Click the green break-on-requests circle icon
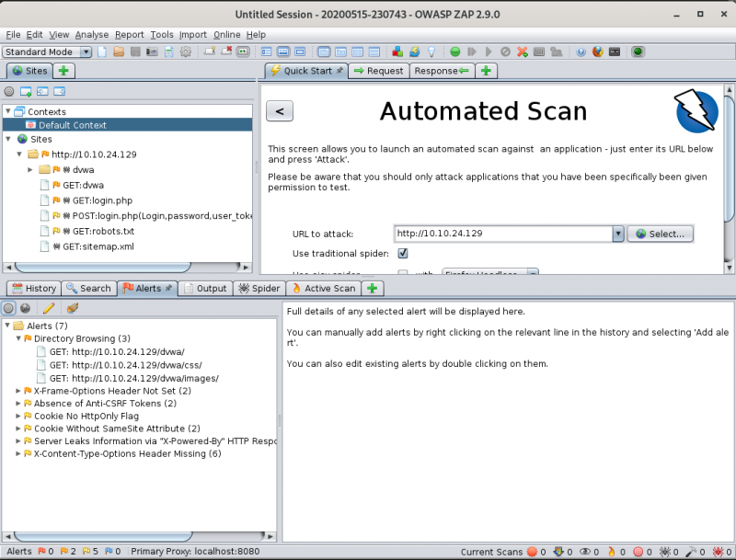 (x=455, y=52)
